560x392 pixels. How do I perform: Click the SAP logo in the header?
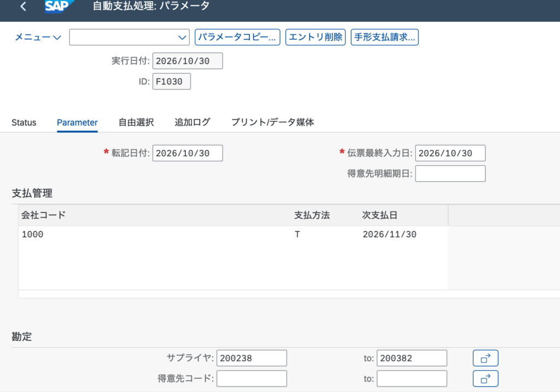(59, 6)
